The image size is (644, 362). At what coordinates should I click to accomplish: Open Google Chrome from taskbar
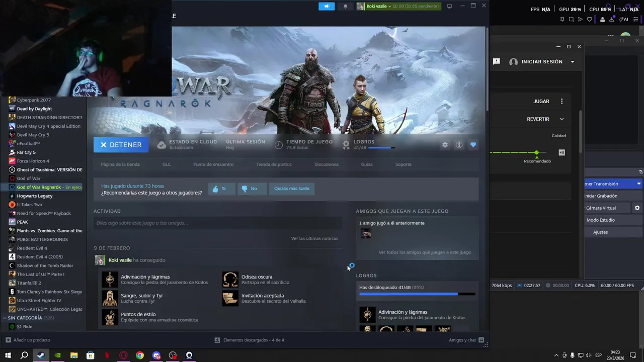point(140,355)
